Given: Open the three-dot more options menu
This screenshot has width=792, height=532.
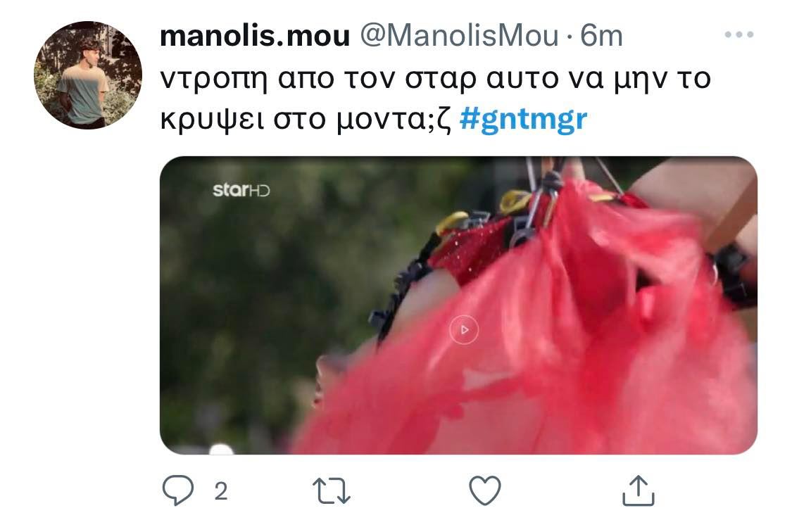Looking at the screenshot, I should point(739,34).
